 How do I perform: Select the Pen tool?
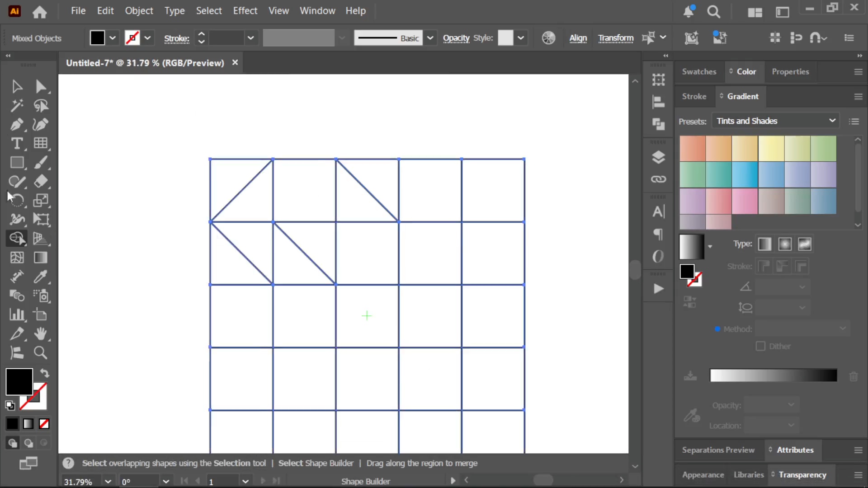point(17,124)
